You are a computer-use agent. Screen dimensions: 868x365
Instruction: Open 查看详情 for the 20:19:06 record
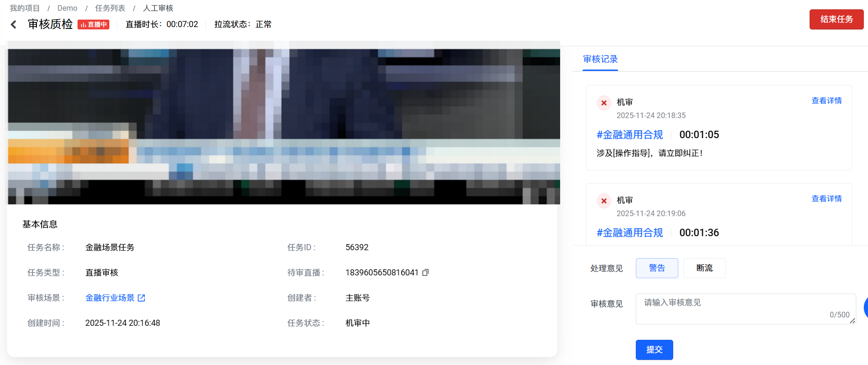click(x=826, y=199)
